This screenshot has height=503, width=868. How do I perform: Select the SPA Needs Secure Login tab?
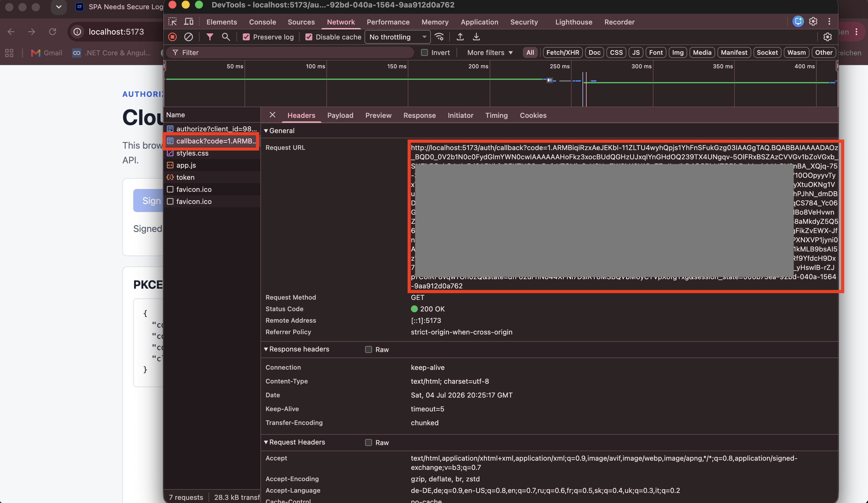point(119,7)
